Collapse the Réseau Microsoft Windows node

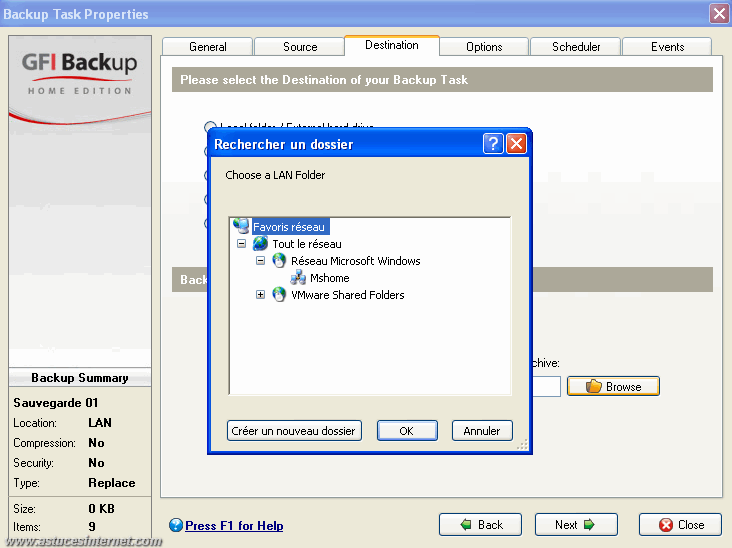(x=260, y=260)
